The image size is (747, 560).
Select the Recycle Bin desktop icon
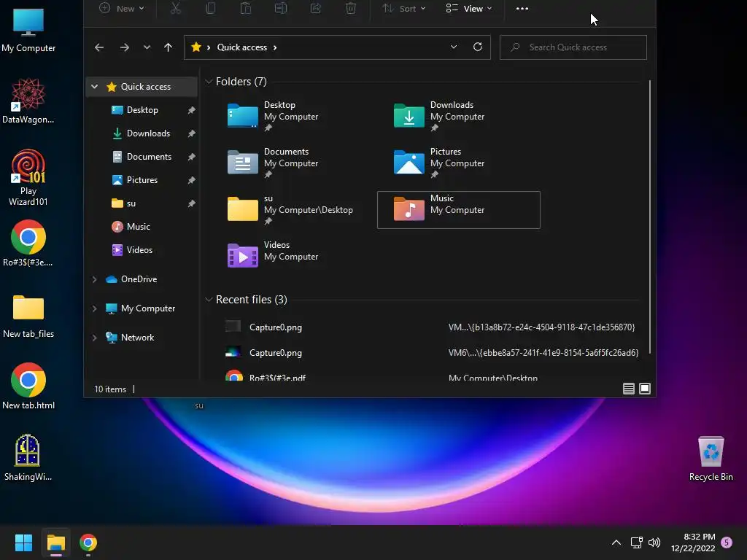tap(711, 458)
